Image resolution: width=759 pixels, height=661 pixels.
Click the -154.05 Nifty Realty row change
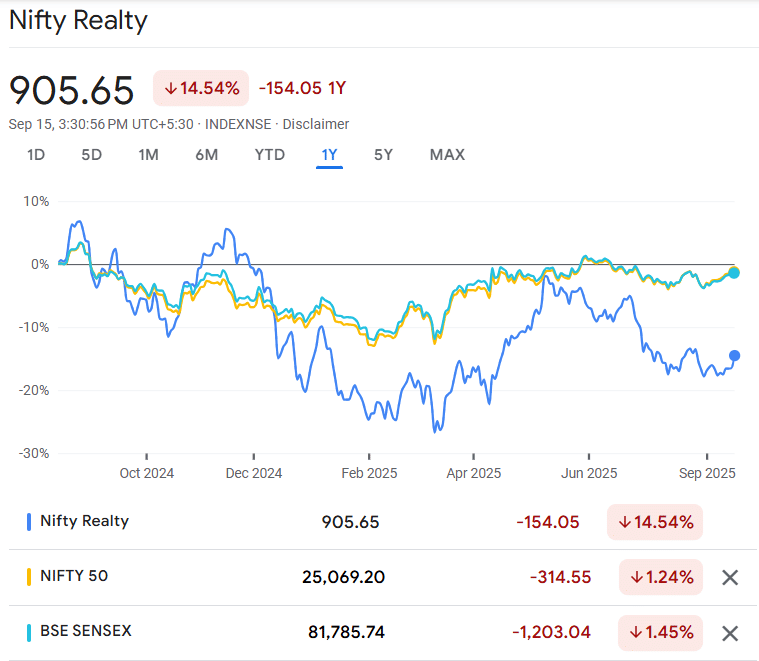pyautogui.click(x=547, y=522)
